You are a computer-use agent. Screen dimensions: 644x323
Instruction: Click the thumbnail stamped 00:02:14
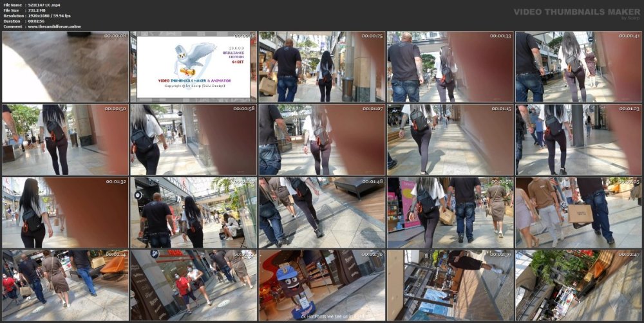coord(65,286)
